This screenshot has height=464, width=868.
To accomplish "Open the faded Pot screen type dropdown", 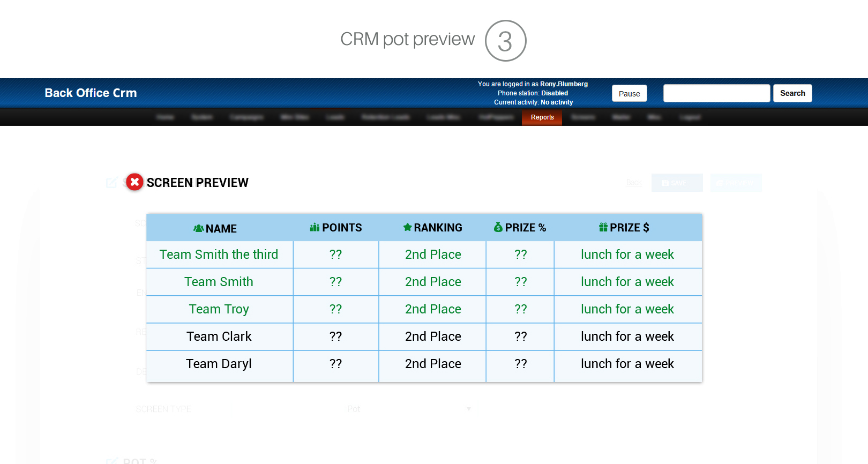I will pos(409,409).
